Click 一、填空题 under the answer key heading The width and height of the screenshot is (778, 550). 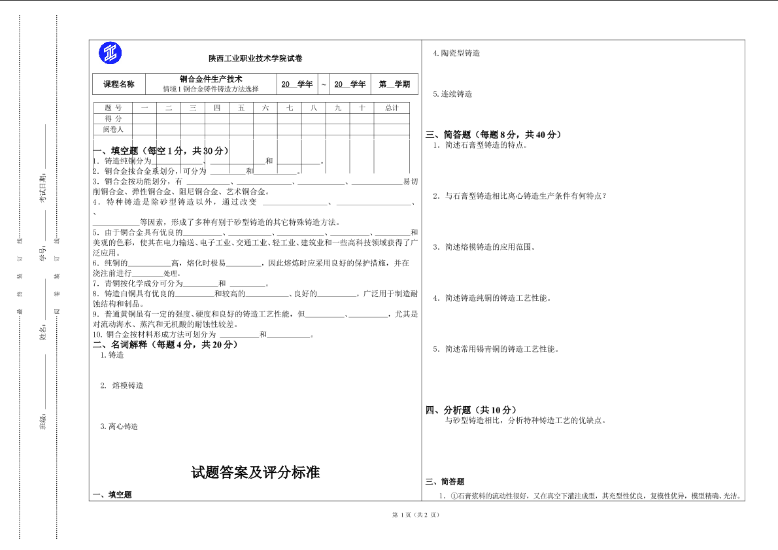click(x=113, y=494)
